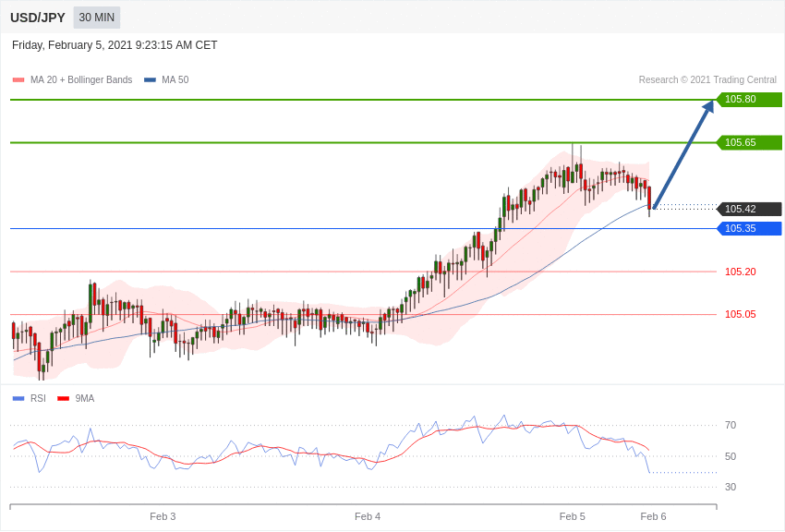Click the 105.65 resistance price tag
Image resolution: width=785 pixels, height=532 pixels.
[750, 142]
